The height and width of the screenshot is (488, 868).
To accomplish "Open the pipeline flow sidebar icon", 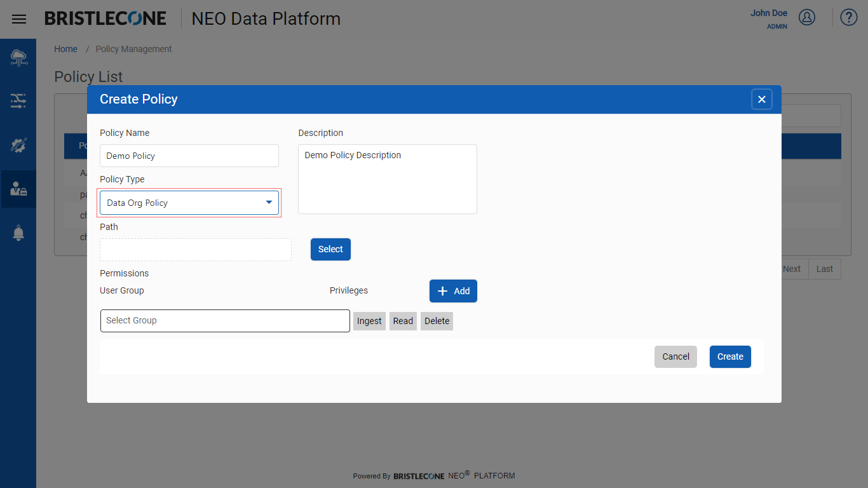I will tap(18, 101).
